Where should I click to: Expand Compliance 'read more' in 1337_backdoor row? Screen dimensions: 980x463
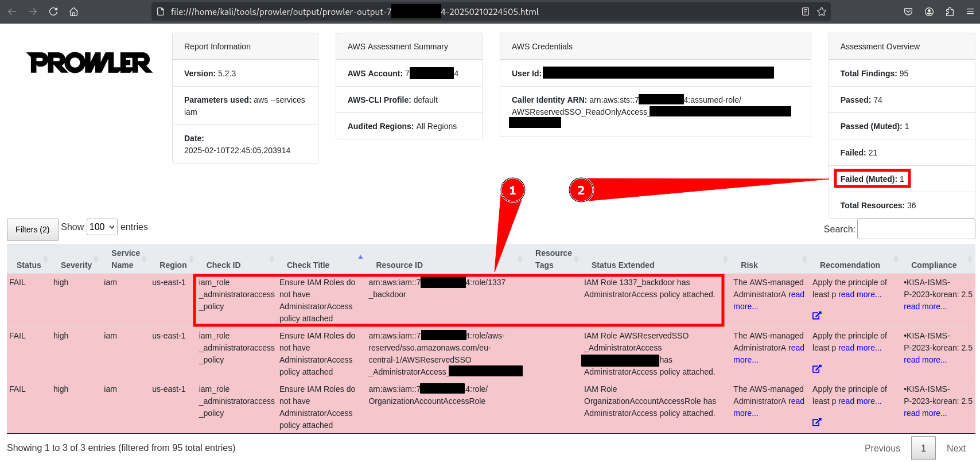(x=925, y=306)
